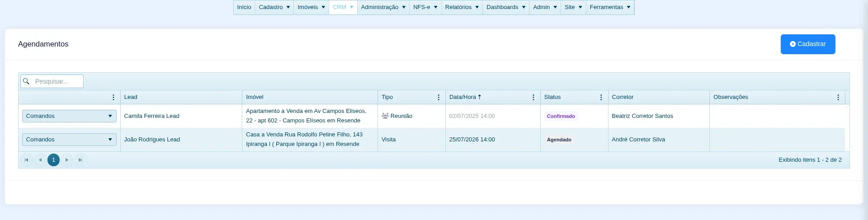This screenshot has width=868, height=220.
Task: Expand the NFS-e menu
Action: (x=425, y=7)
